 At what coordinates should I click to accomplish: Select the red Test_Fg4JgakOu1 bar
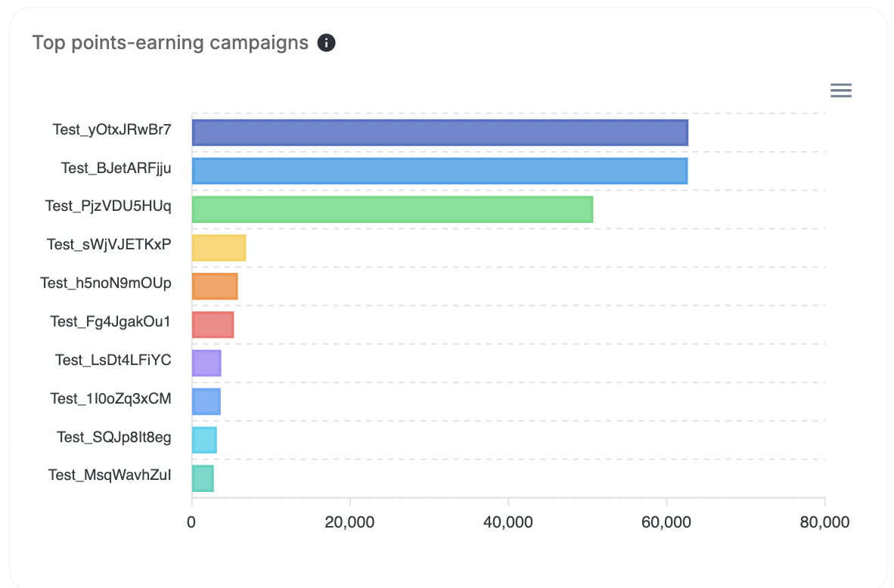pyautogui.click(x=212, y=323)
